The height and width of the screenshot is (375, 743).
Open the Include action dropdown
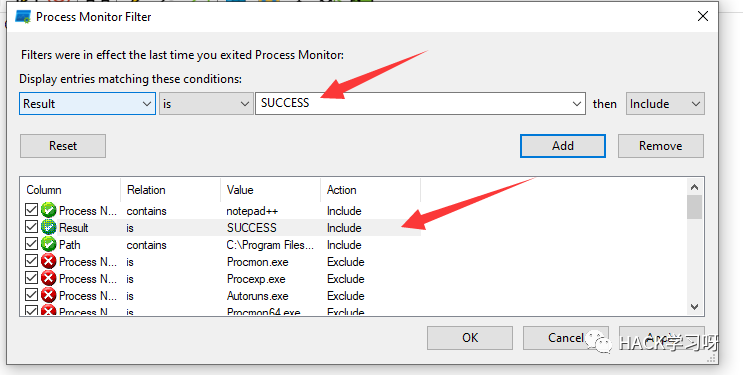click(665, 103)
